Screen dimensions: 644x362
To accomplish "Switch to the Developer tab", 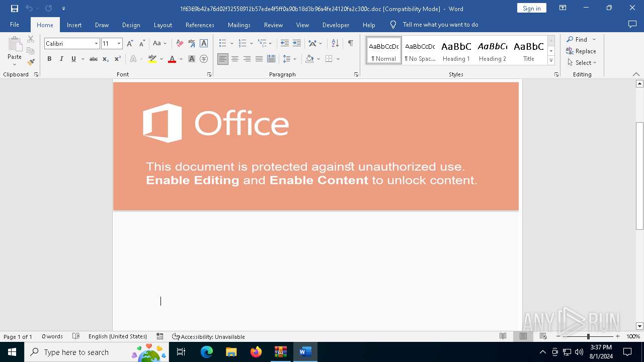I will [x=336, y=25].
